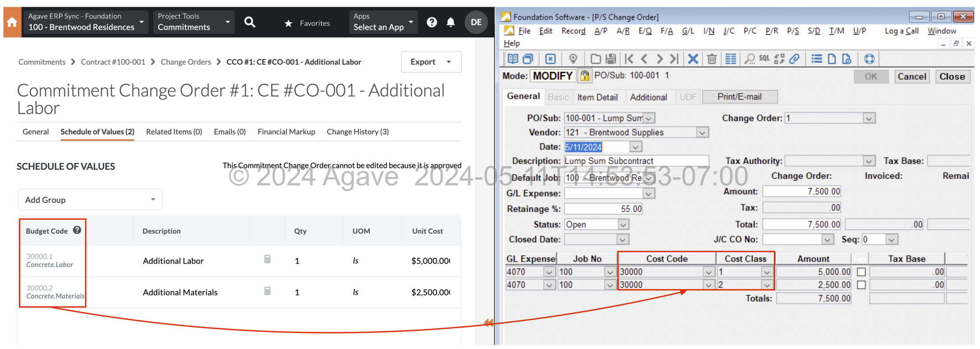Toggle Tax checkbox for 5,000.00 row

click(861, 272)
